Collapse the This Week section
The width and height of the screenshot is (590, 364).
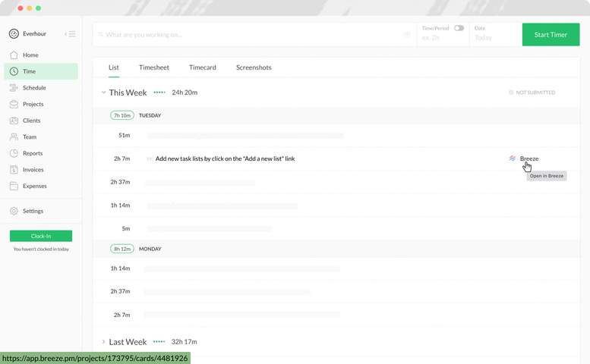pyautogui.click(x=103, y=93)
